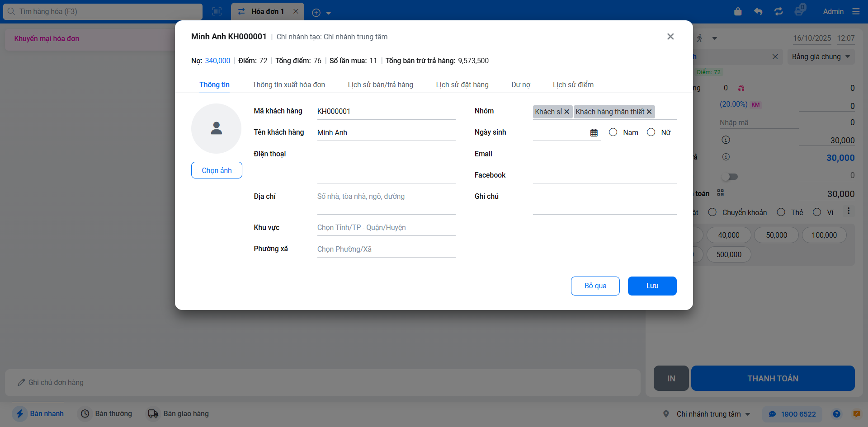Viewport: 868px width, 427px height.
Task: Open the Phường xã ward selector
Action: [x=386, y=249]
